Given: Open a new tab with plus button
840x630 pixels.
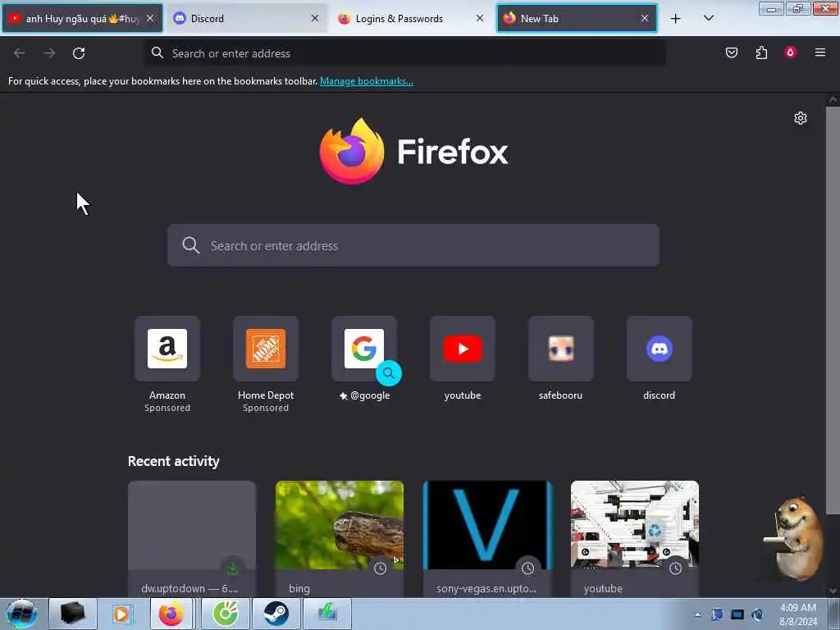Looking at the screenshot, I should (x=676, y=19).
